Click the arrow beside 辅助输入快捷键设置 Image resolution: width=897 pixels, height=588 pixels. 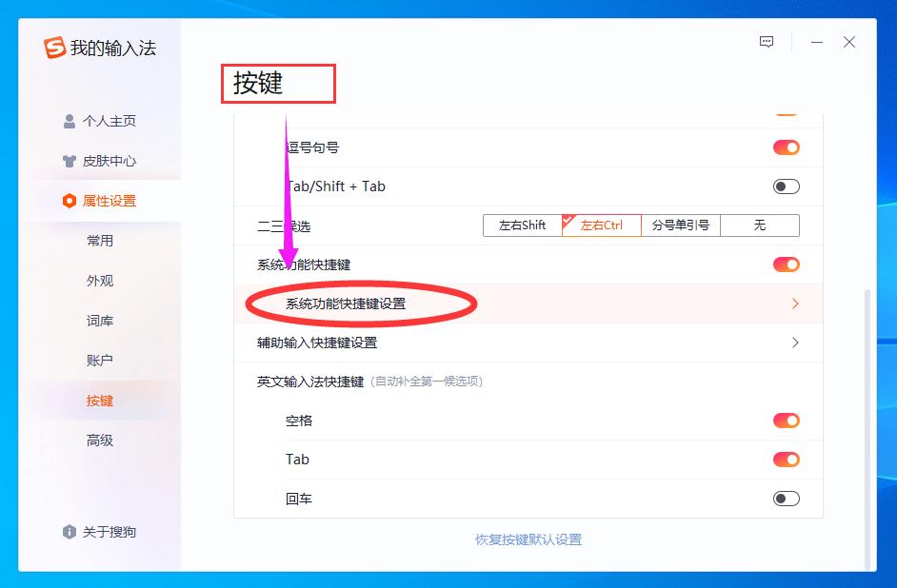pyautogui.click(x=795, y=343)
